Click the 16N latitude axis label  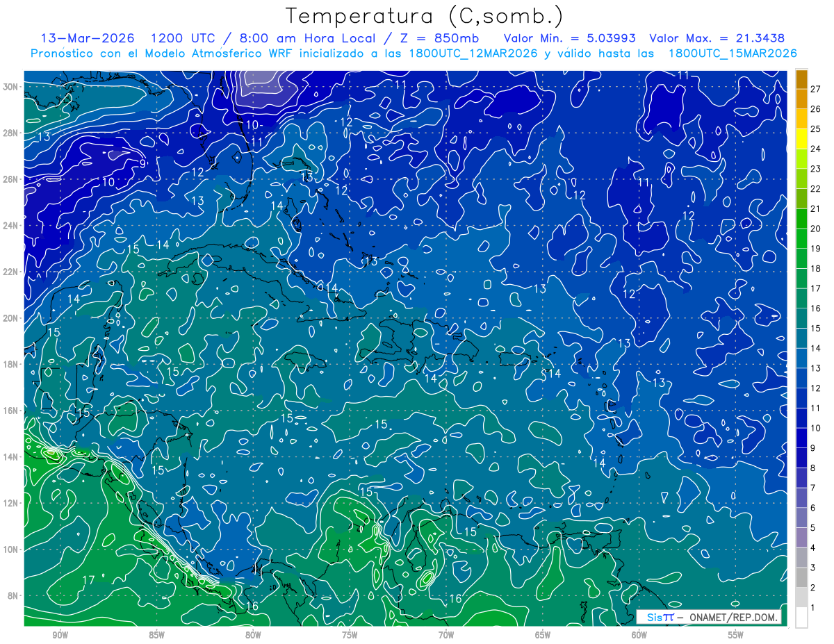(10, 411)
